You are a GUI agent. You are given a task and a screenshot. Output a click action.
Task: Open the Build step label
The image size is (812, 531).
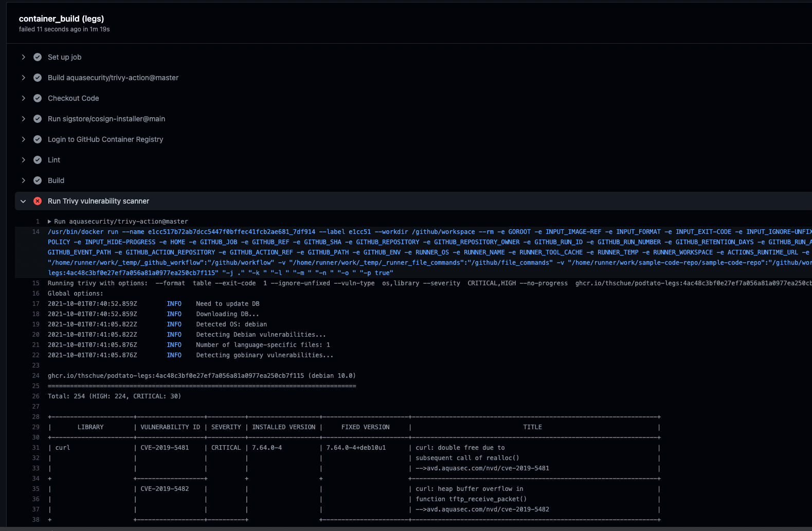click(x=56, y=180)
